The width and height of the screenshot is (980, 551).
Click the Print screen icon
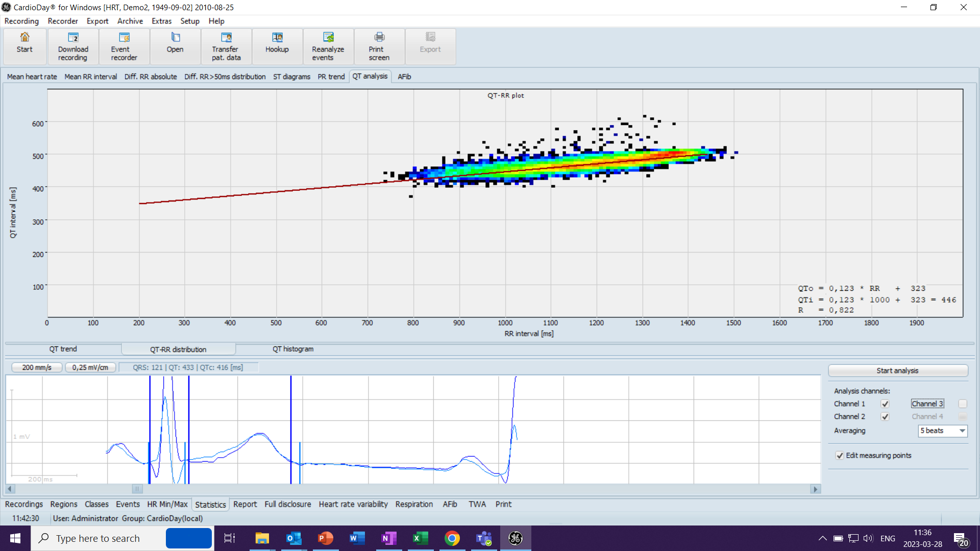(x=379, y=46)
